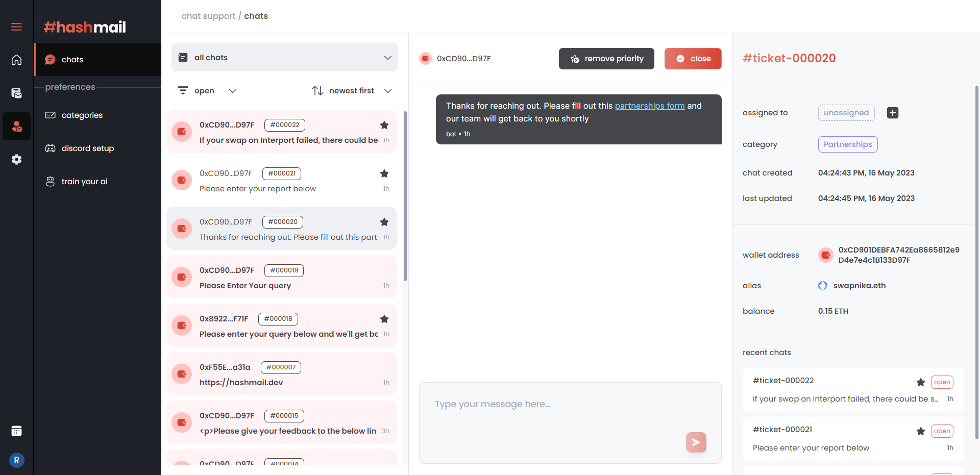
Task: Click the sort arrows icon
Action: pos(317,91)
